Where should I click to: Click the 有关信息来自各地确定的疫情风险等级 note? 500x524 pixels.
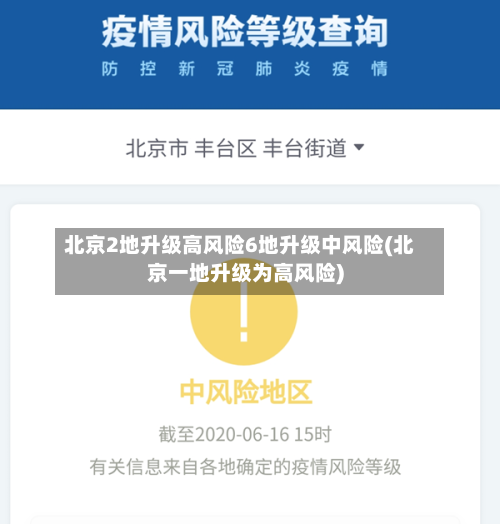(245, 467)
